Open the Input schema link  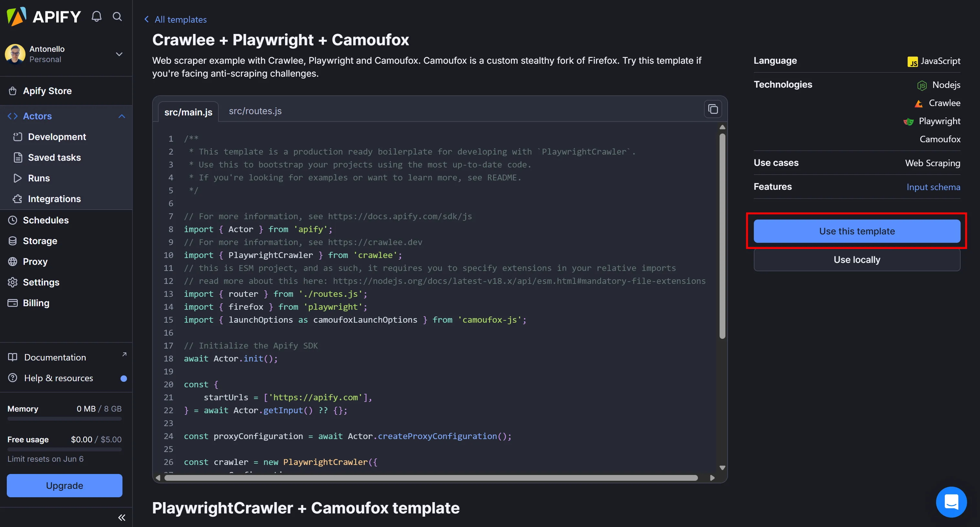[933, 187]
